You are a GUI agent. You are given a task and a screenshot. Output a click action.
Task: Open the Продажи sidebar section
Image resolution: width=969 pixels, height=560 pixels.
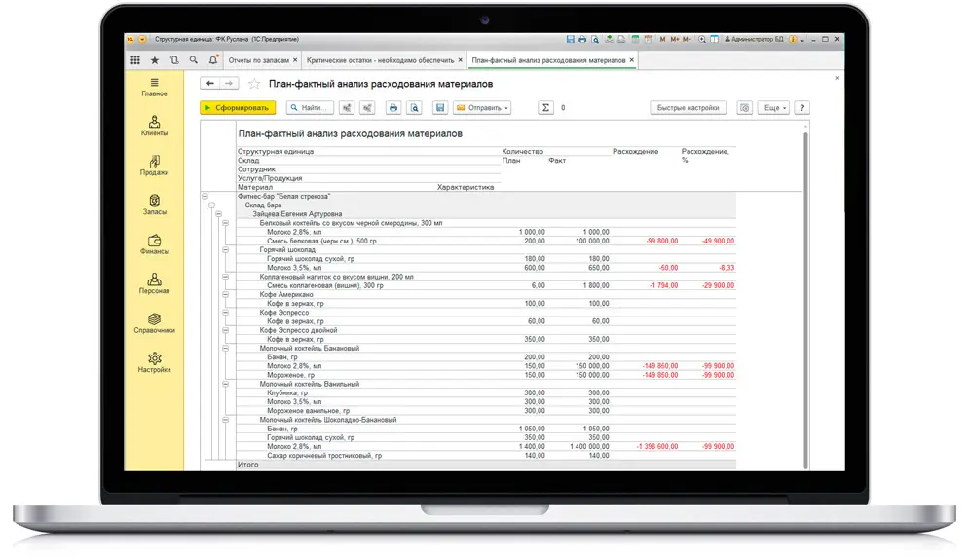[154, 166]
